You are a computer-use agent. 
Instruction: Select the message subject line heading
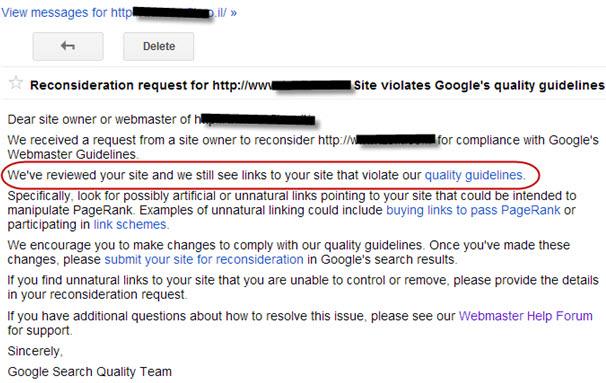pos(317,85)
